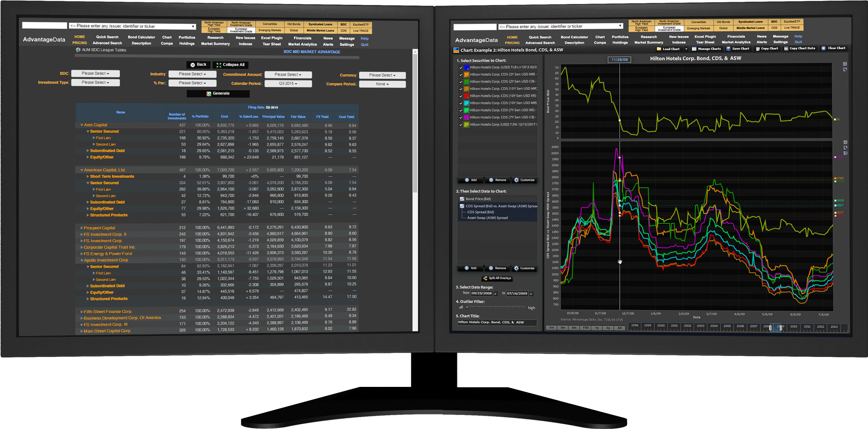Click Generate button in BDC League Tables
This screenshot has width=868, height=429.
click(x=218, y=93)
